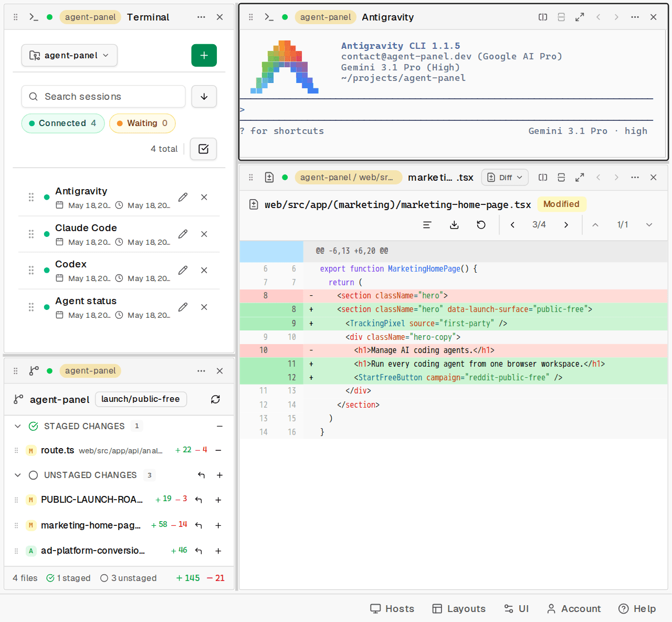Remove the Agent status session
The image size is (672, 622).
[x=204, y=307]
